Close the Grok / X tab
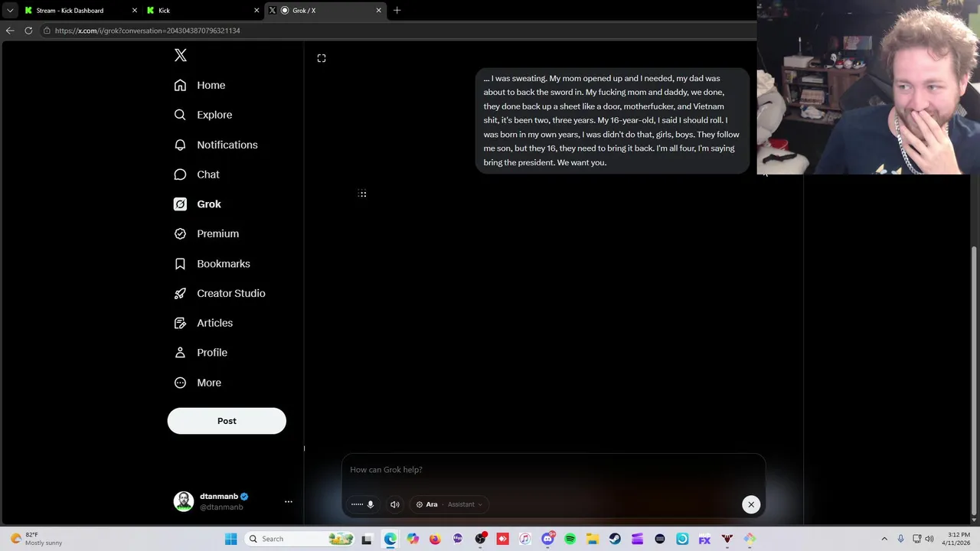This screenshot has width=980, height=551. 378,11
